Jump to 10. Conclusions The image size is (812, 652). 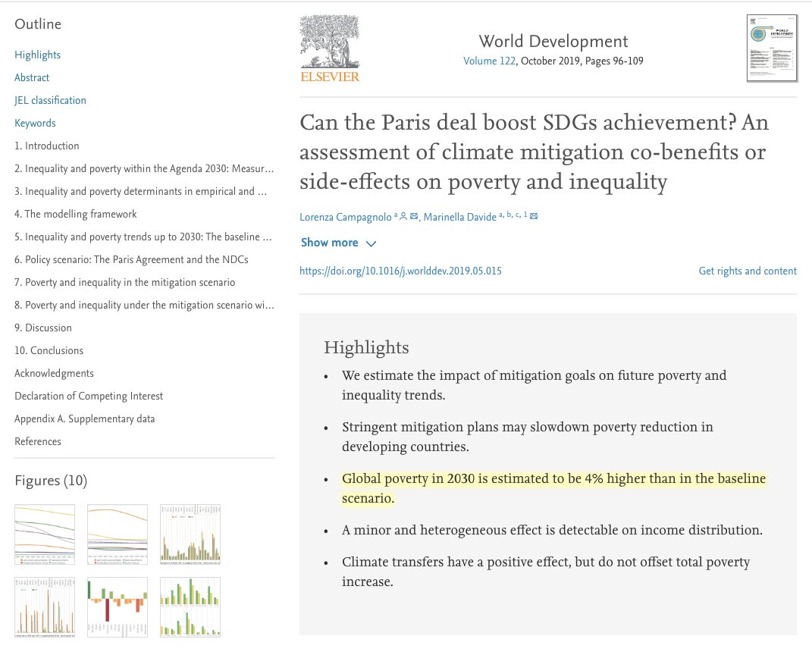(x=49, y=351)
